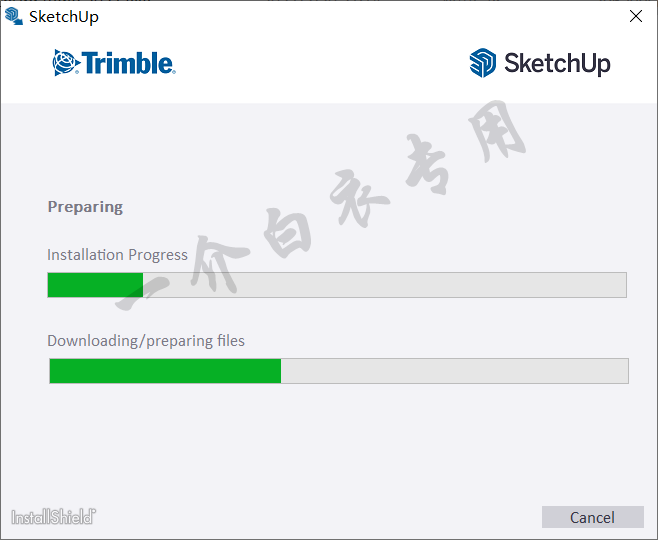Click the SketchUp wordmark in the header
The width and height of the screenshot is (658, 540).
pos(557,63)
